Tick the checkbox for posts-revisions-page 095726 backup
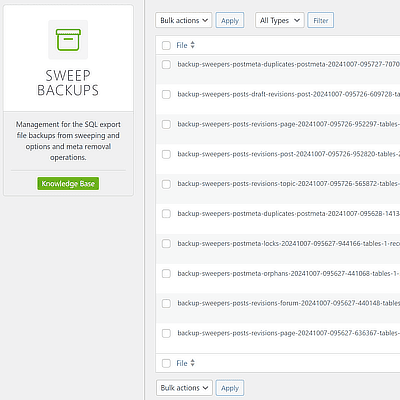The image size is (400, 400). tap(166, 124)
